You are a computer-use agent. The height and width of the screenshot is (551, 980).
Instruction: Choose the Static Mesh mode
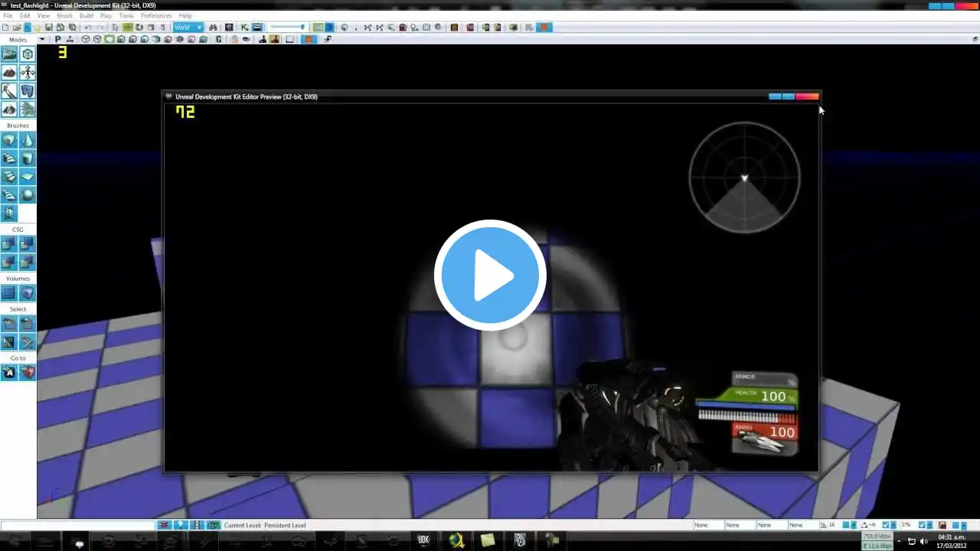pos(28,91)
